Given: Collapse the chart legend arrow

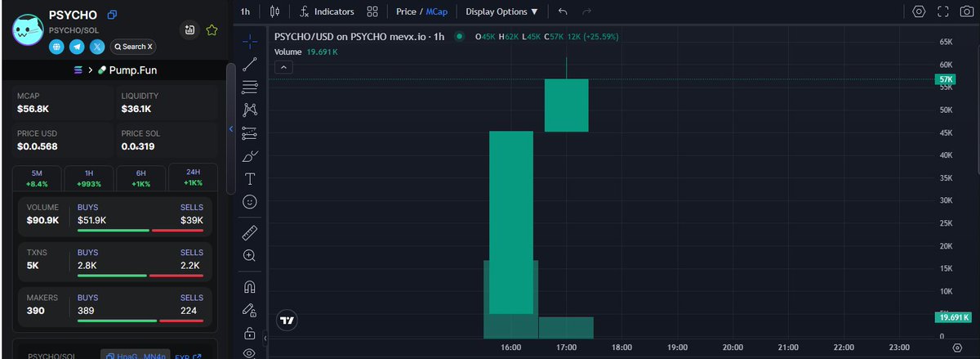Looking at the screenshot, I should tap(283, 67).
